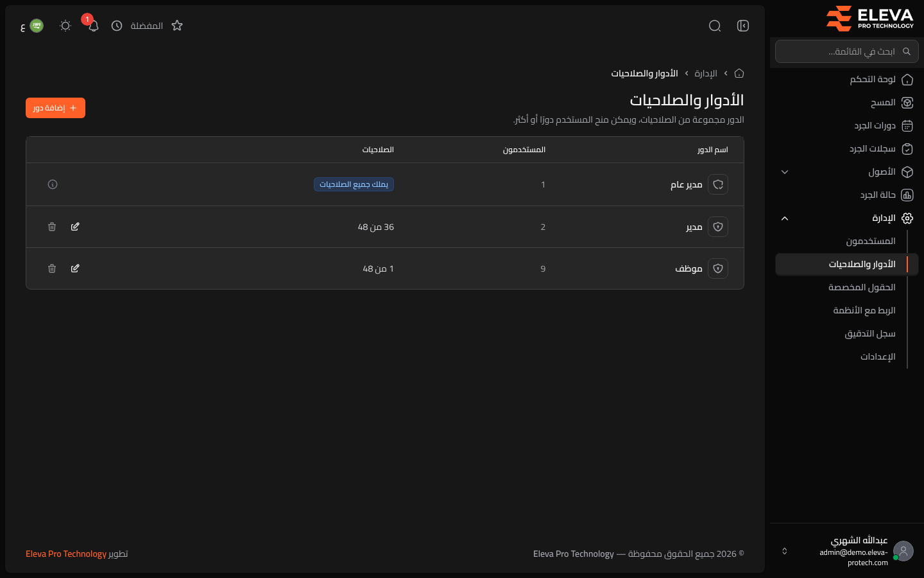Edit the مدير role
Viewport: 924px width, 578px height.
pyautogui.click(x=75, y=227)
